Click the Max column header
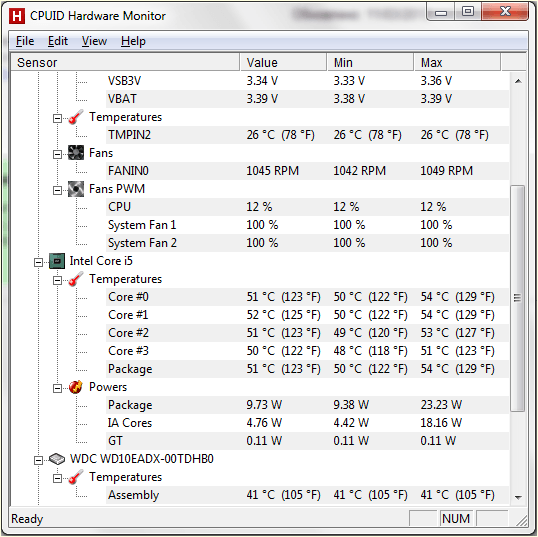538x537 pixels. [x=457, y=62]
